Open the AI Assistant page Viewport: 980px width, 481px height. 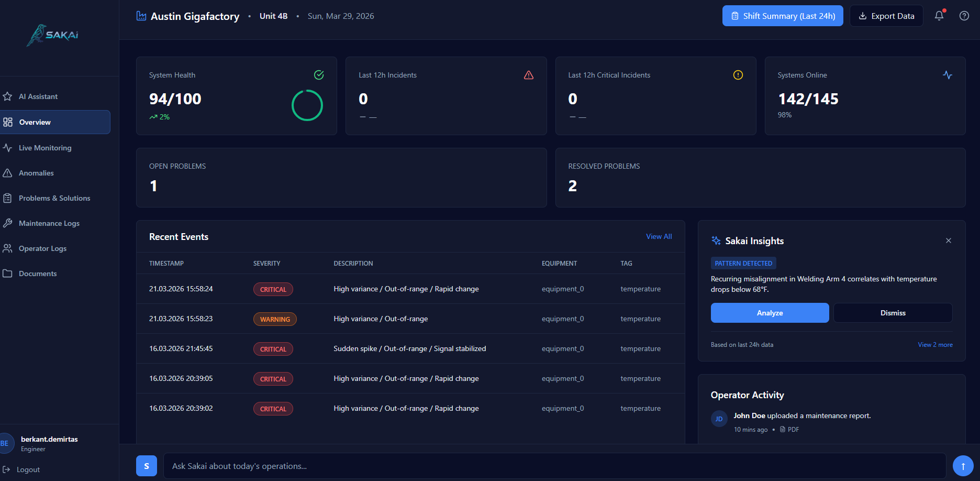(x=38, y=96)
